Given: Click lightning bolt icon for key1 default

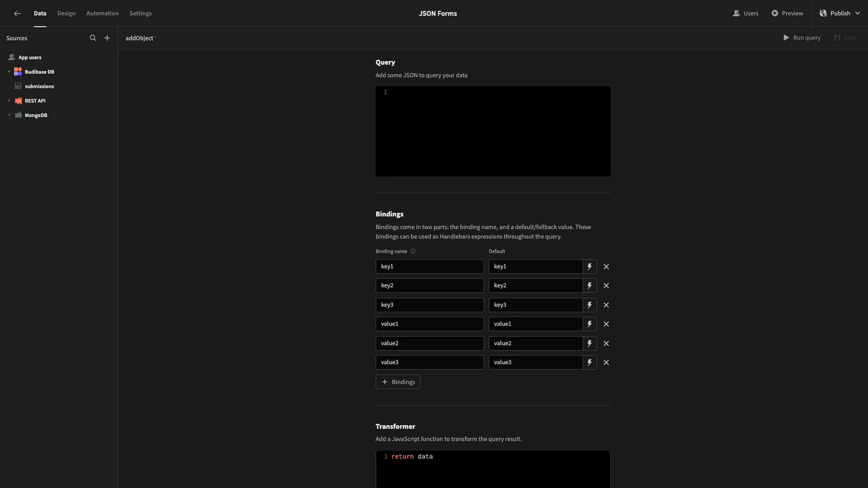Looking at the screenshot, I should 590,267.
